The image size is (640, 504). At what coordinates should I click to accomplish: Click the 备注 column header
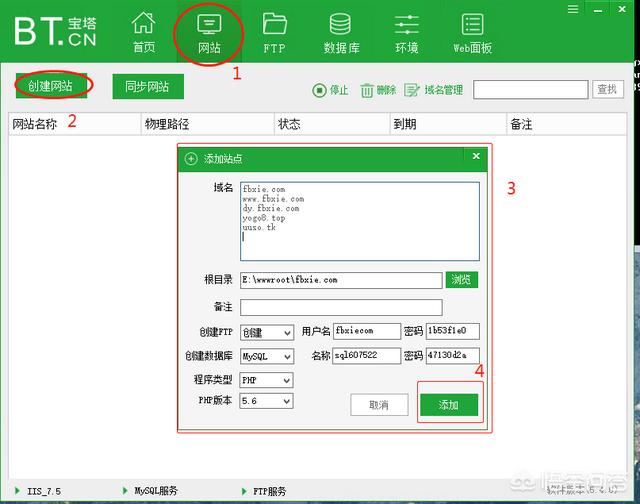point(567,124)
